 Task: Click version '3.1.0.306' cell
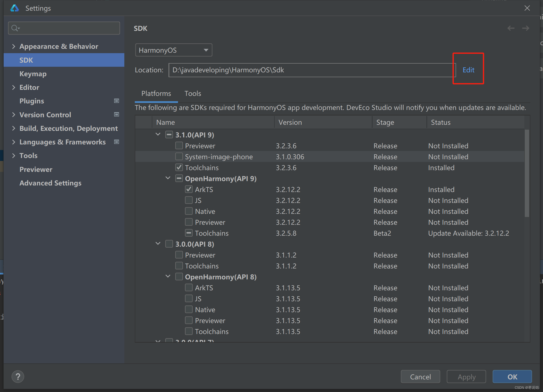[290, 157]
